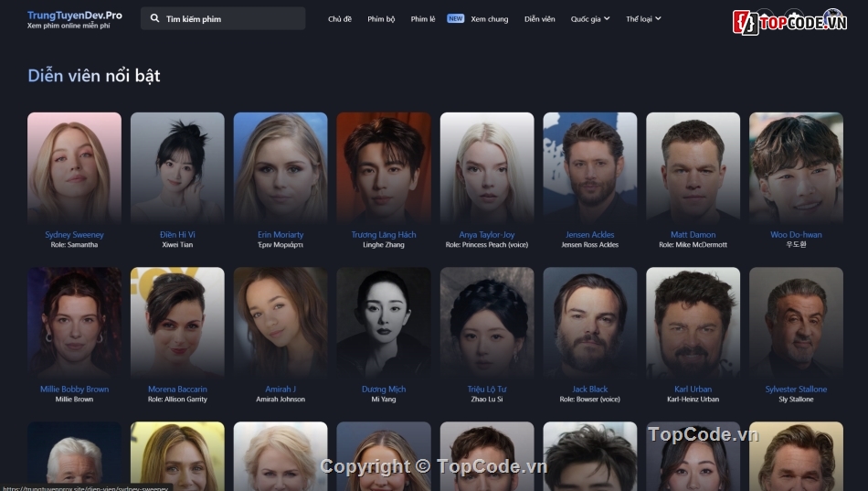Open the Chủ đề menu
Viewport: 868px width, 491px height.
(340, 18)
